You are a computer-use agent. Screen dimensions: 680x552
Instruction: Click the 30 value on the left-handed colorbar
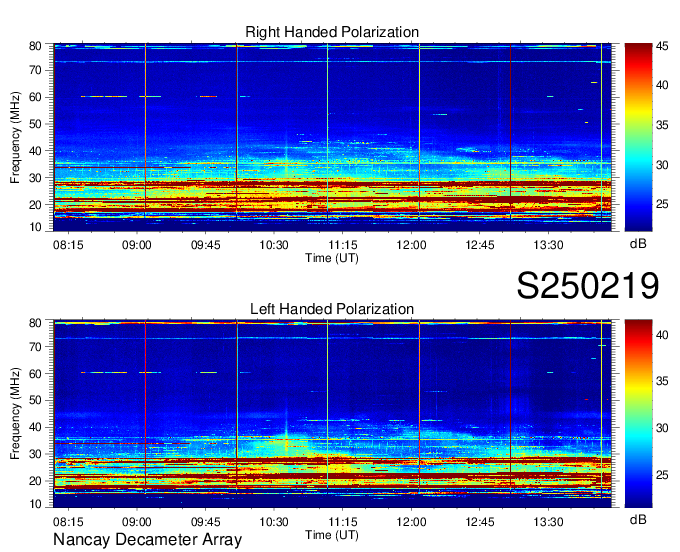[x=662, y=428]
